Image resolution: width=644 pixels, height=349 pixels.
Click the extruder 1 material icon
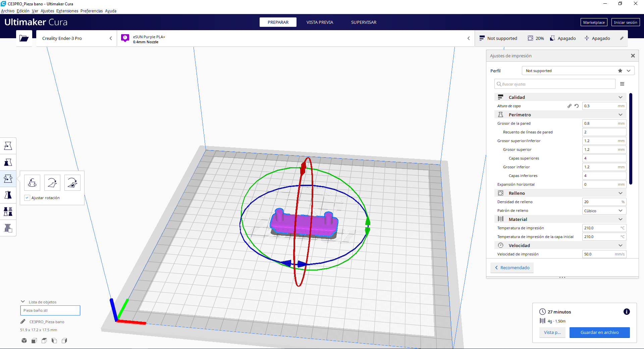[125, 38]
